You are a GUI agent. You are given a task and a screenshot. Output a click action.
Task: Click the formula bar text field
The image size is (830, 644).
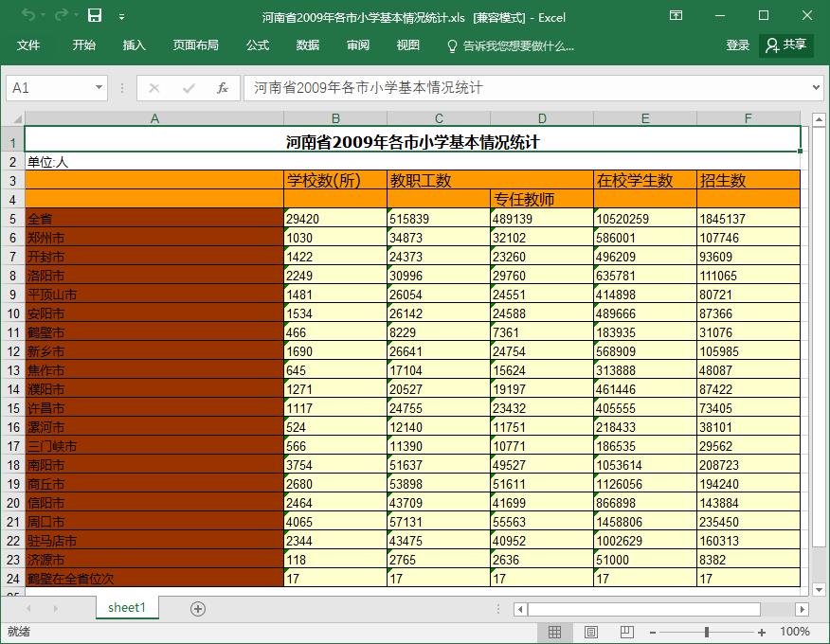[x=527, y=88]
